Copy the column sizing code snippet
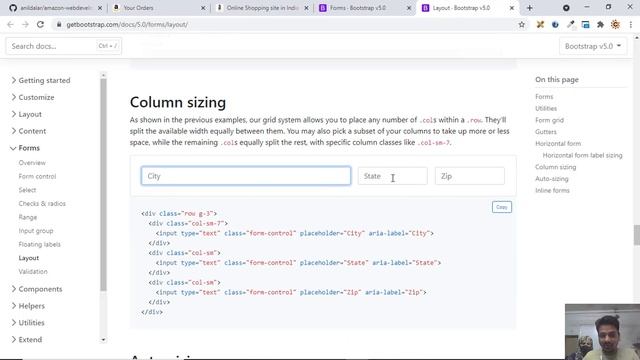640x360 pixels. [x=502, y=207]
